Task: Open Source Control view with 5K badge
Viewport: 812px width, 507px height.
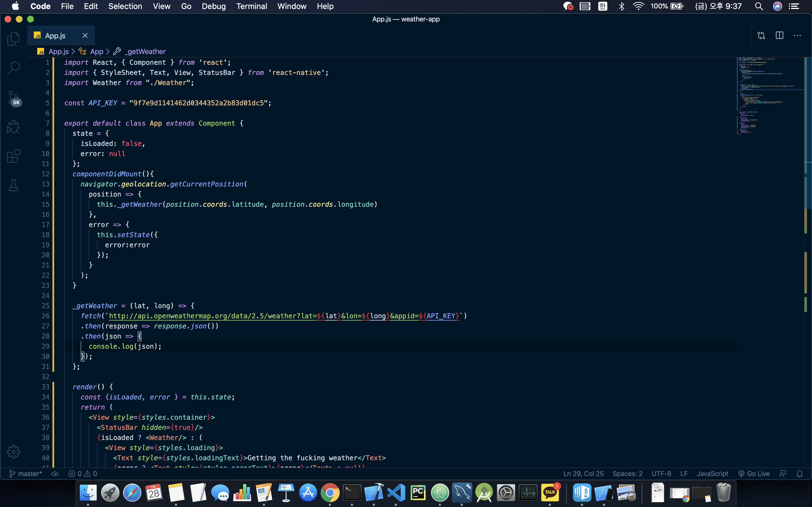Action: (x=14, y=98)
